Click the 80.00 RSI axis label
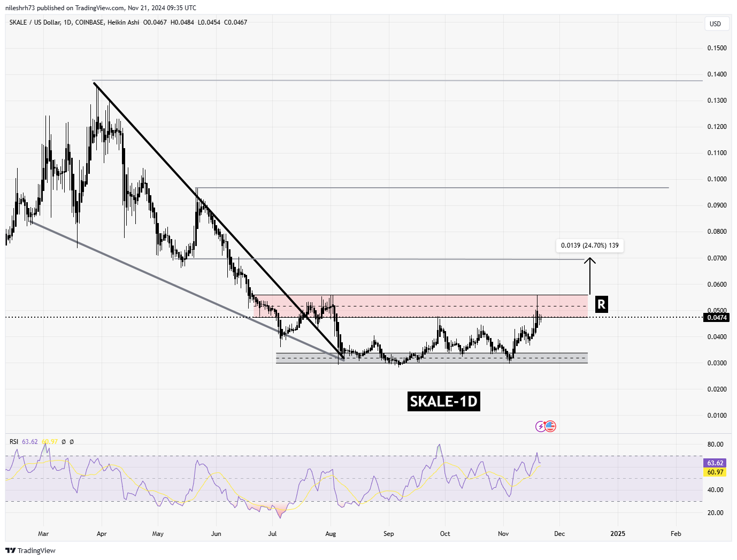 (715, 444)
